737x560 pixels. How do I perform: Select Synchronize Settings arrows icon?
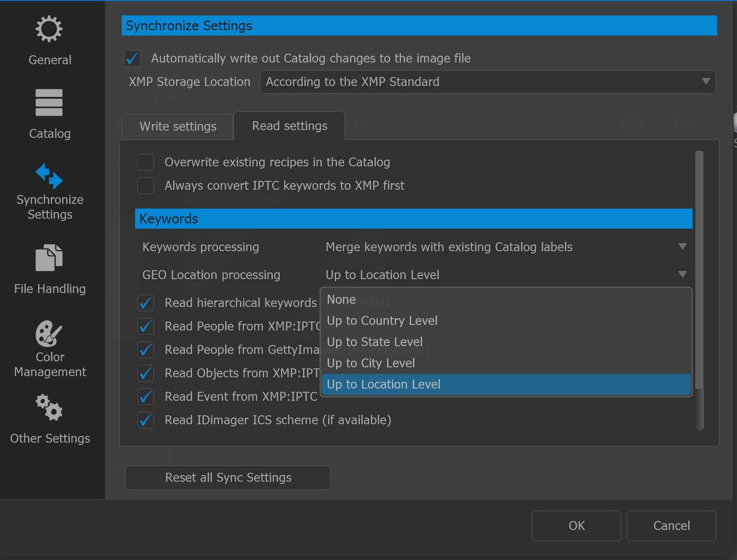[x=49, y=176]
